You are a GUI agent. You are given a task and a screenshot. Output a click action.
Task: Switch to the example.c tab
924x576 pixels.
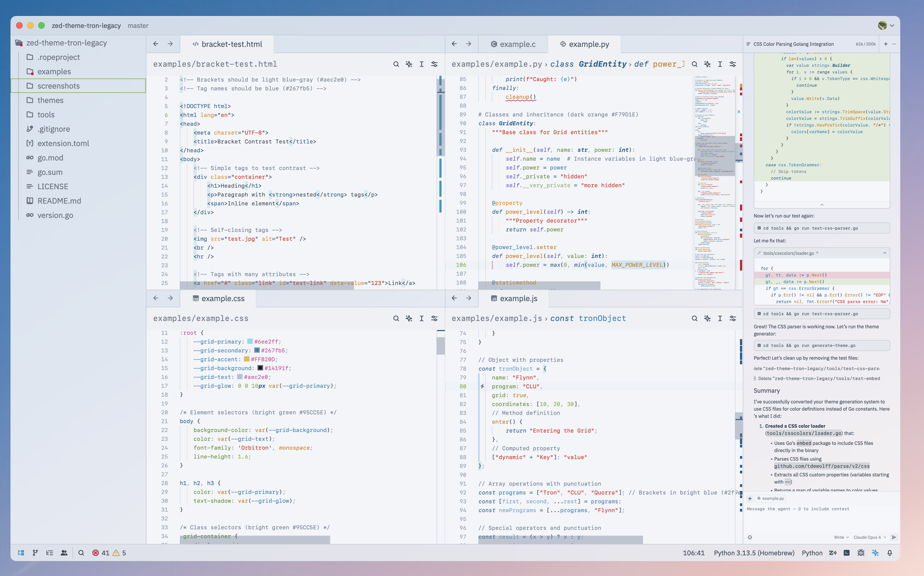(513, 44)
